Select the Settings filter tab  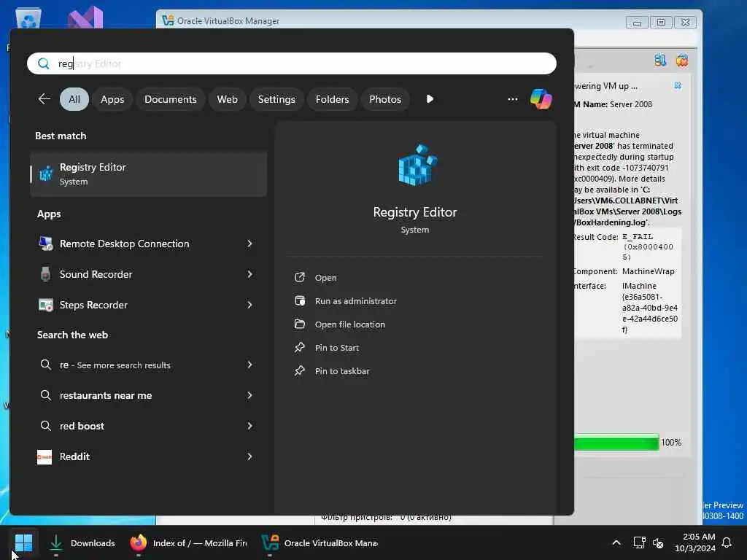(276, 99)
